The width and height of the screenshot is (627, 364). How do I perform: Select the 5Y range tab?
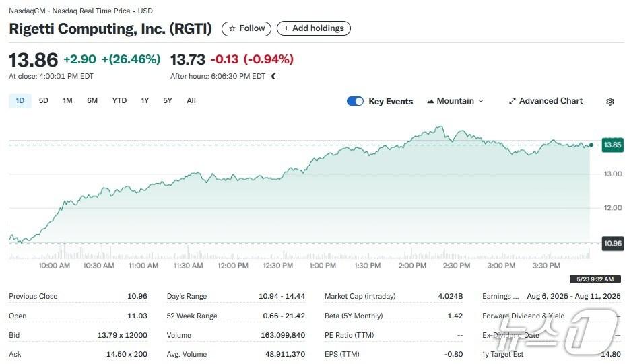[x=168, y=101]
